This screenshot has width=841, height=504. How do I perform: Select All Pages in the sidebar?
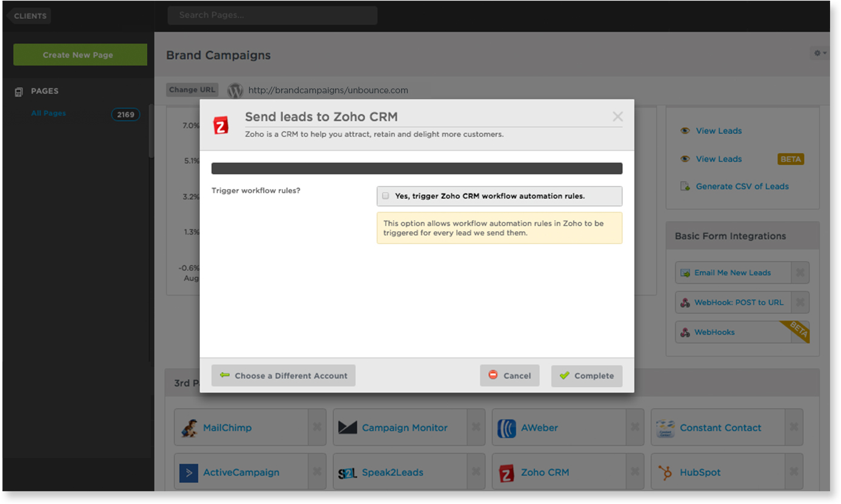[x=48, y=113]
